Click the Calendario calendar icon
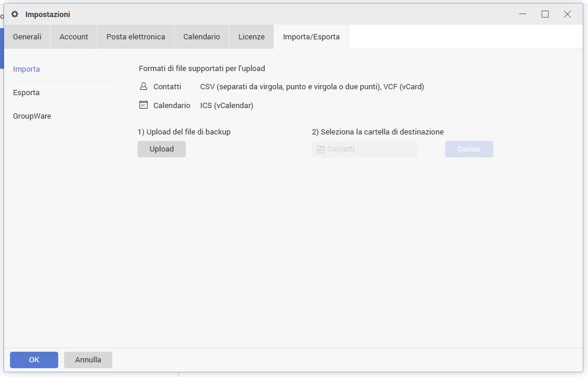The height and width of the screenshot is (377, 588). [143, 105]
